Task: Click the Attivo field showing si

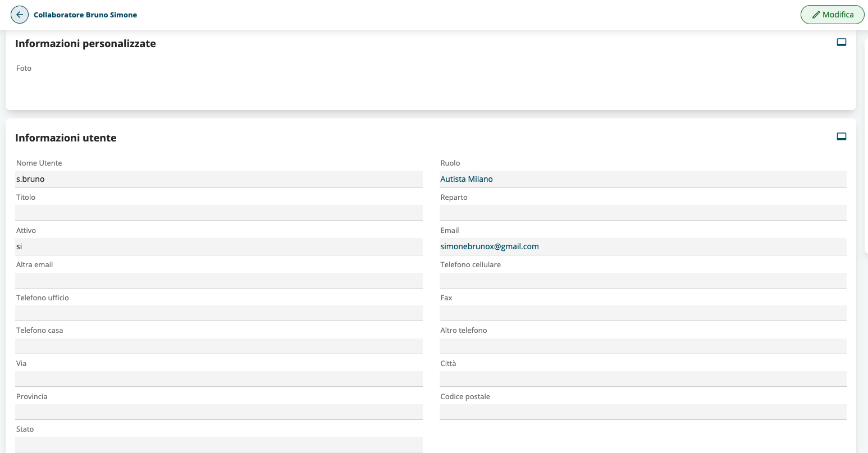Action: (x=219, y=246)
